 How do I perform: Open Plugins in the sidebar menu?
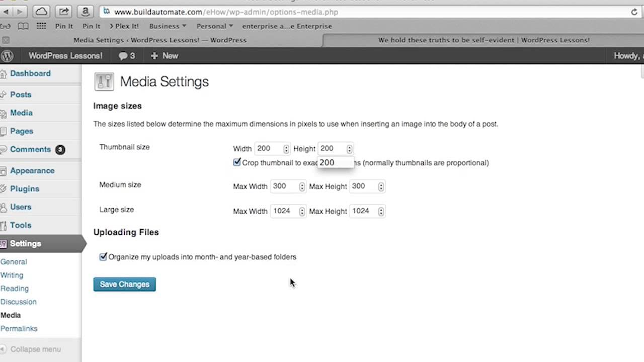(x=25, y=189)
